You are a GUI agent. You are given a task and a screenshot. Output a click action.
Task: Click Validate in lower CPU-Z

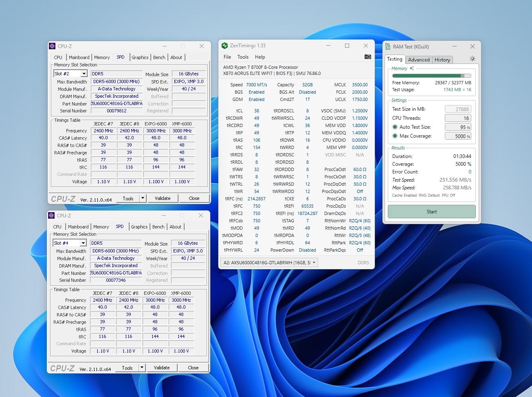[162, 368]
